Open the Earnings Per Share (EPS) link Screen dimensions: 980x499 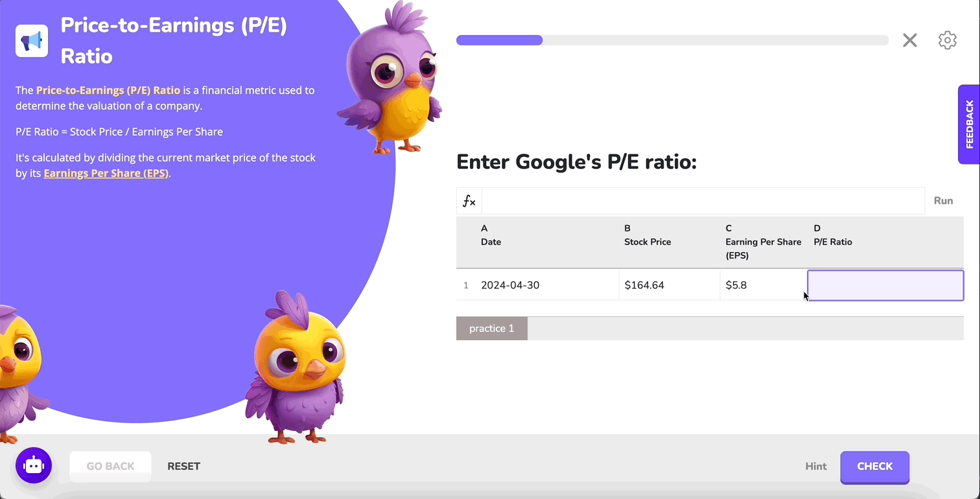tap(106, 174)
